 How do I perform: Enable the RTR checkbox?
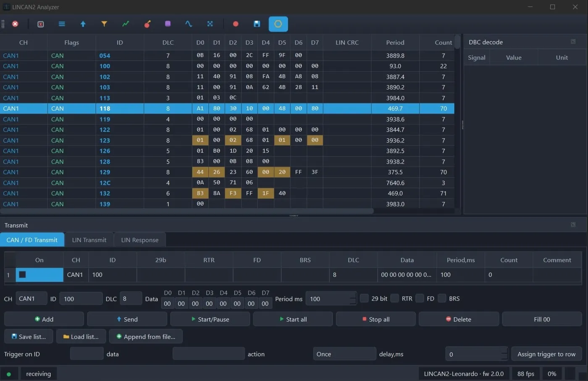[395, 298]
